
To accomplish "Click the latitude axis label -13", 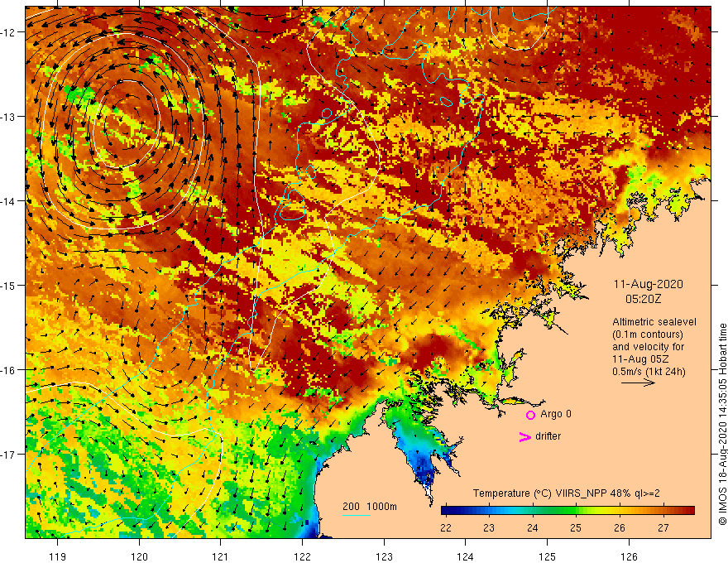I will [8, 117].
